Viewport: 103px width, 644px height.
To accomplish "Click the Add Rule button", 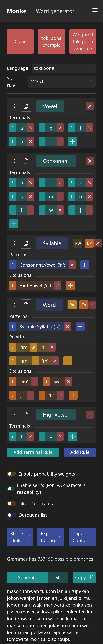I will coord(80,452).
